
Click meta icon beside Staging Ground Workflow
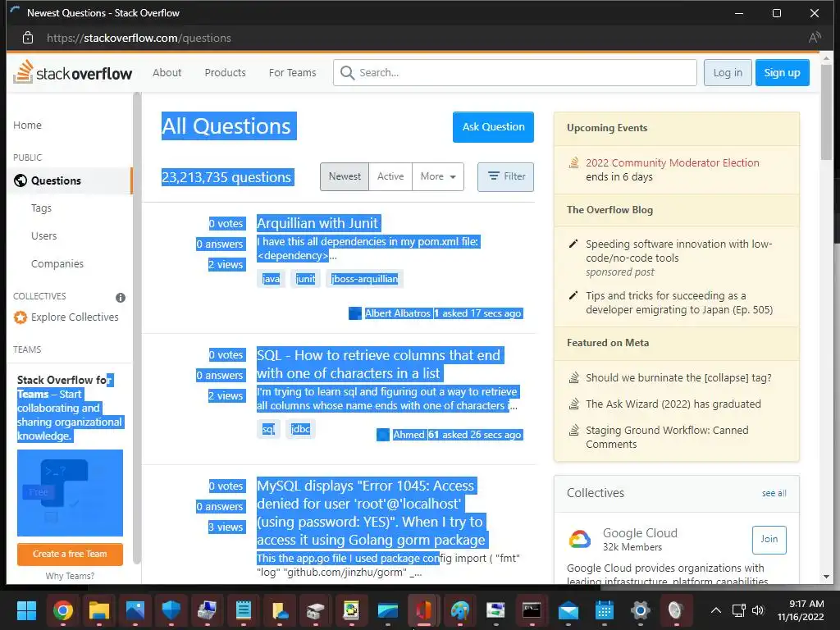(573, 430)
